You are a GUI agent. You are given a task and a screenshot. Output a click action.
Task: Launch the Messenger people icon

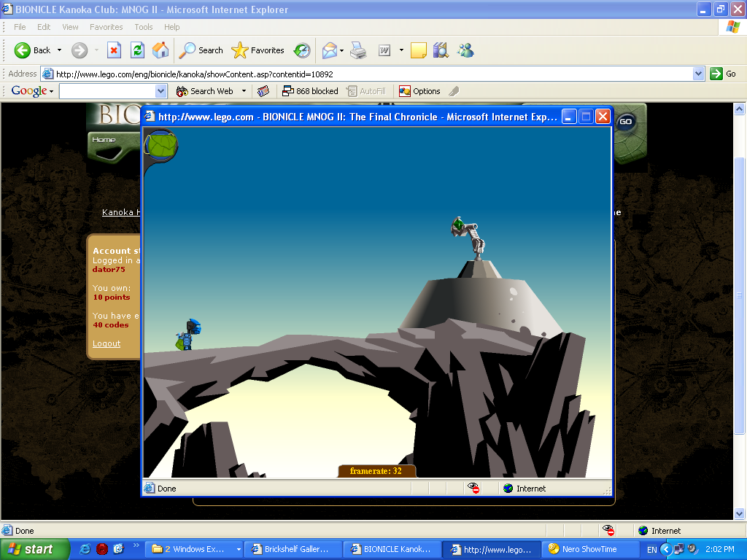465,50
